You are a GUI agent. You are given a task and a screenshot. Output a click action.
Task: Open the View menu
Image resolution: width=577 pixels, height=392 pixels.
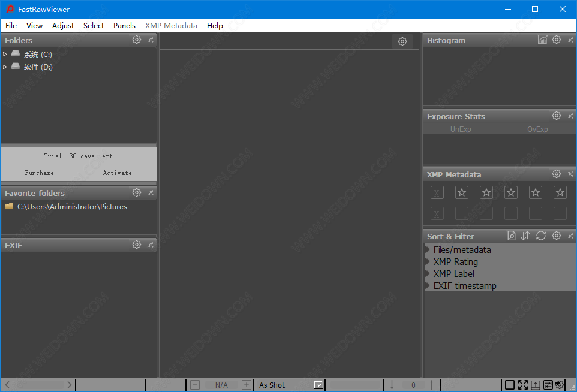coord(34,25)
